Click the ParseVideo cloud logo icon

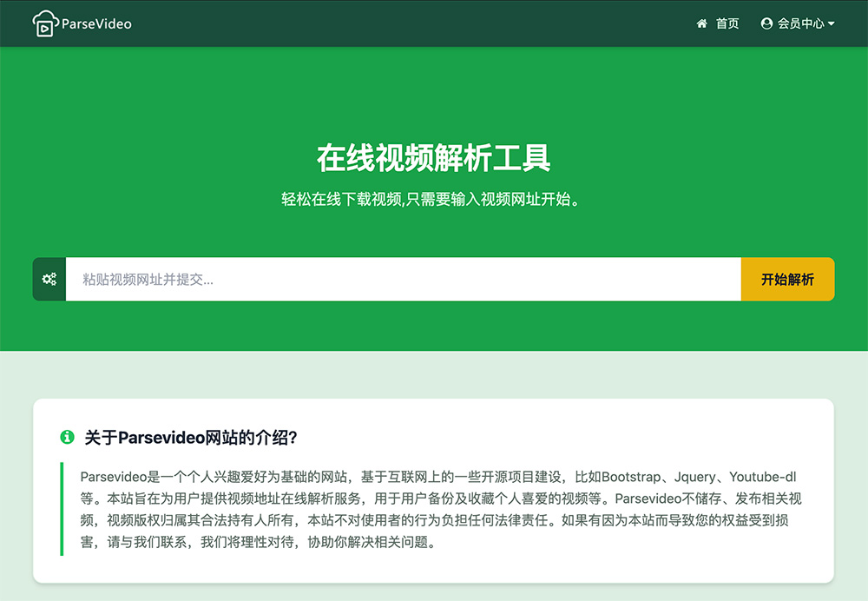point(45,23)
